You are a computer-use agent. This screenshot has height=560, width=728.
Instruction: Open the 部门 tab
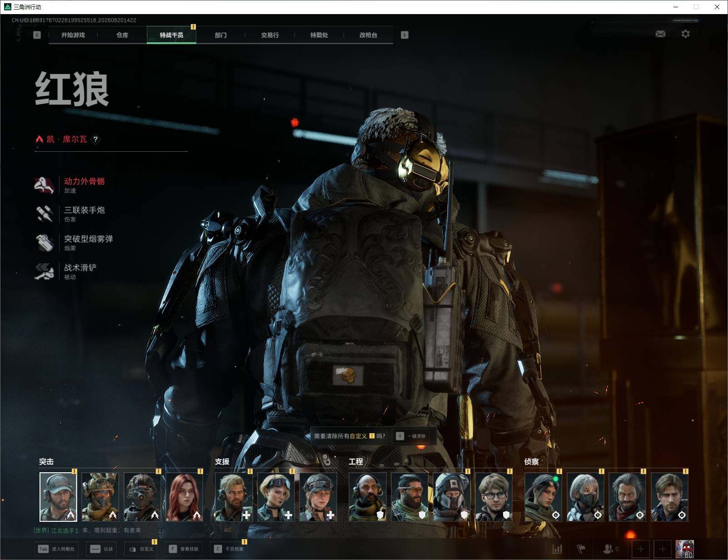[221, 35]
